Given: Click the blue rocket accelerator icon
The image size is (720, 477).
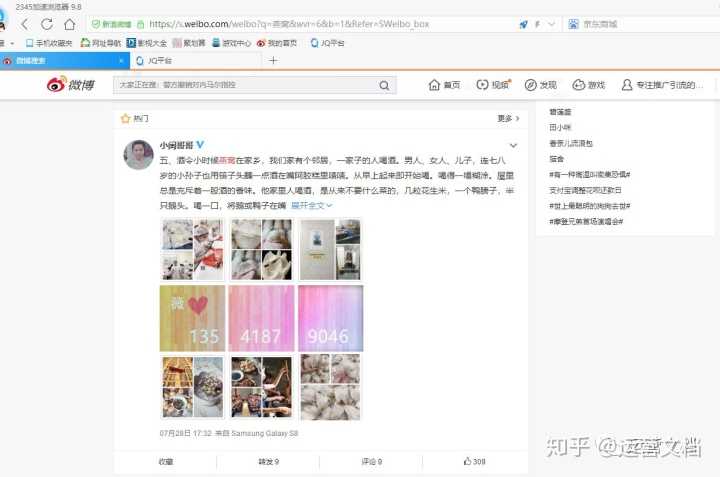Looking at the screenshot, I should pos(523,24).
